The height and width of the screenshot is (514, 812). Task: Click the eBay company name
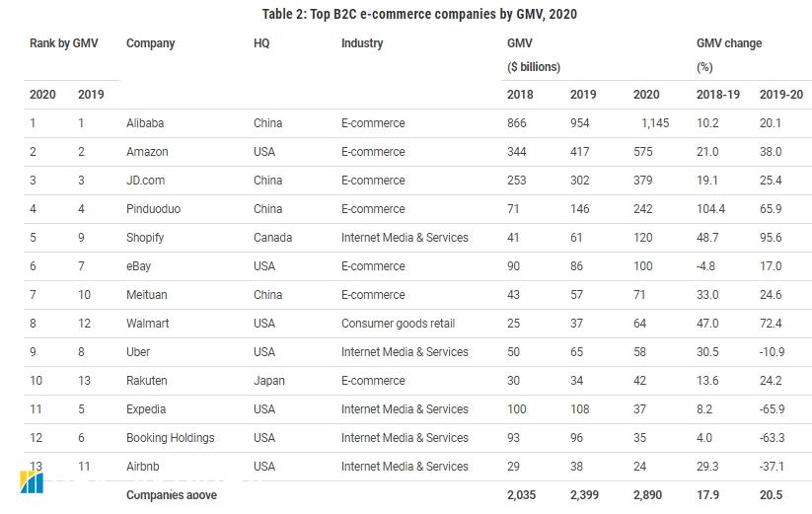(x=139, y=266)
